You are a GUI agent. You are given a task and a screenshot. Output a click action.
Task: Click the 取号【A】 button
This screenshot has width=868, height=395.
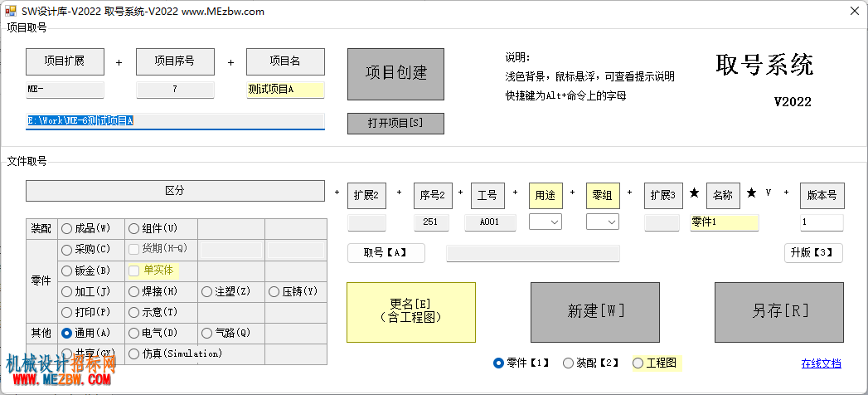(386, 252)
